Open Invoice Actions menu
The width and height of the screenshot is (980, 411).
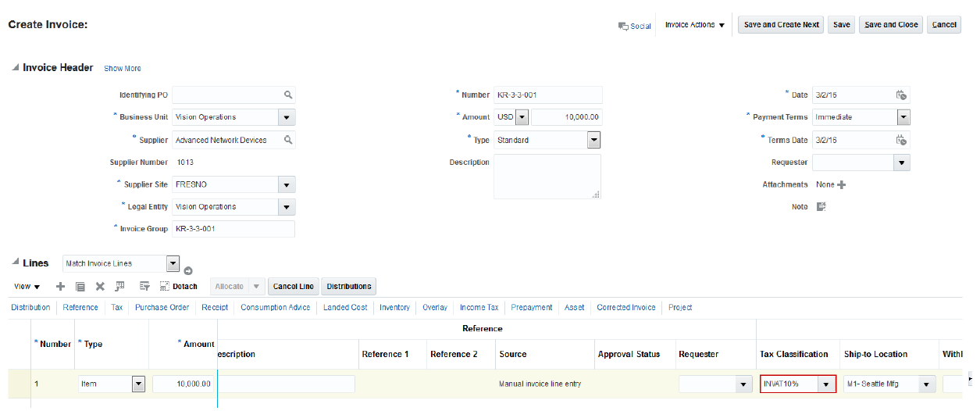click(695, 25)
